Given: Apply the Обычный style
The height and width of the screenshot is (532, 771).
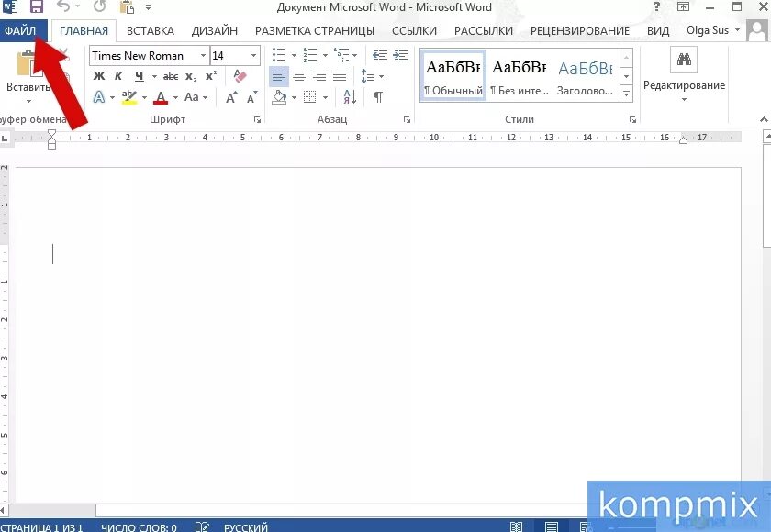Looking at the screenshot, I should (453, 76).
